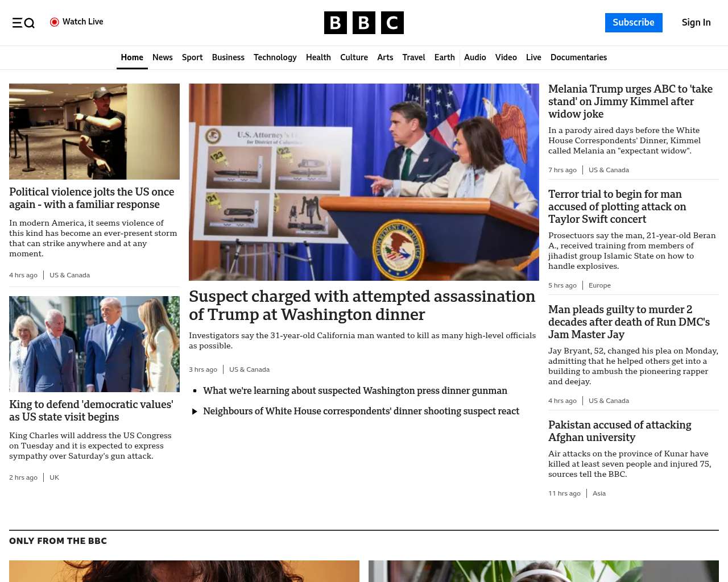Image resolution: width=728 pixels, height=582 pixels.
Task: Click the King Charles and Trump photo
Action: tap(94, 344)
